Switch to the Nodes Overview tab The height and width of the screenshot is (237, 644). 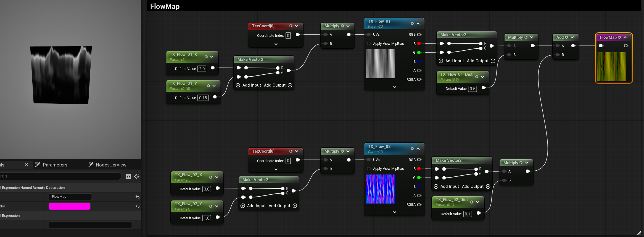[107, 165]
